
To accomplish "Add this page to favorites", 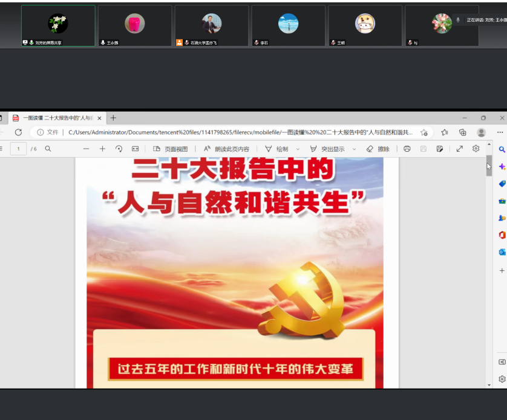I will (x=424, y=132).
